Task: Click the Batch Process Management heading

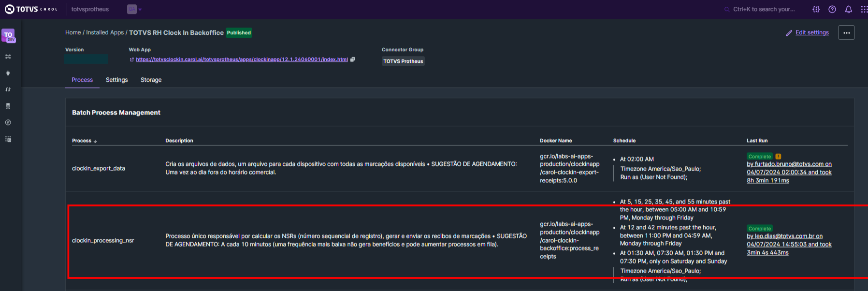Action: tap(116, 113)
